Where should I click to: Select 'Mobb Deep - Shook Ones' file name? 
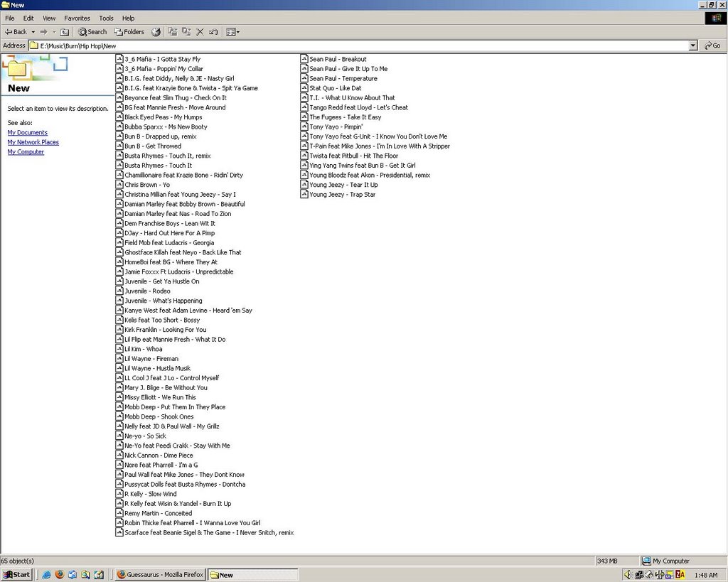pos(159,416)
